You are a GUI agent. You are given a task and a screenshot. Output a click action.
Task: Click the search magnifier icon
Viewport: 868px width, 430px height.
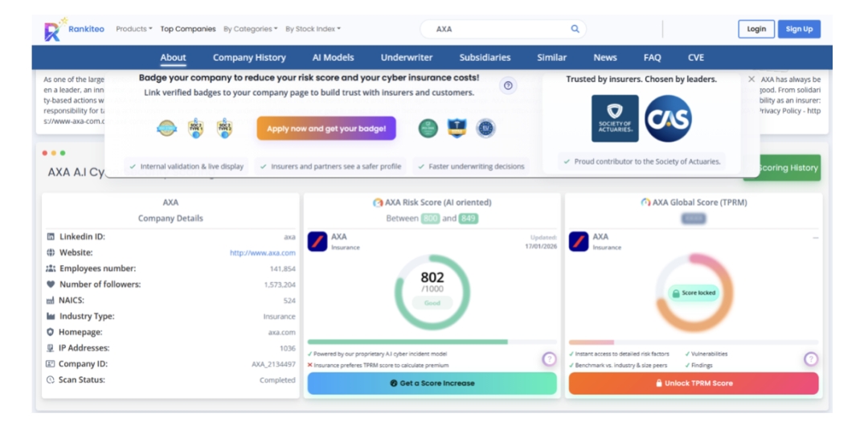pos(575,29)
